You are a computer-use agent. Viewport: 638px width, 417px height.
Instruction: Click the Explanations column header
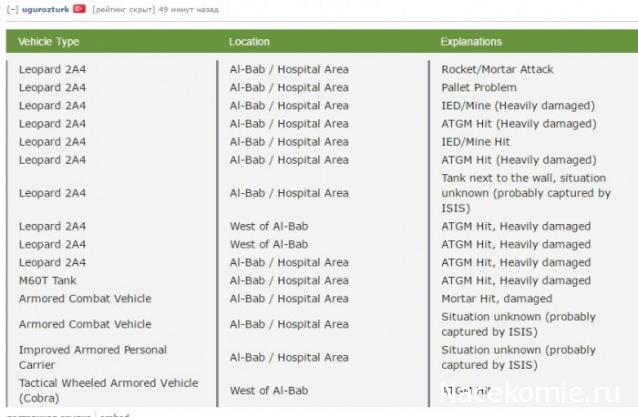(471, 42)
